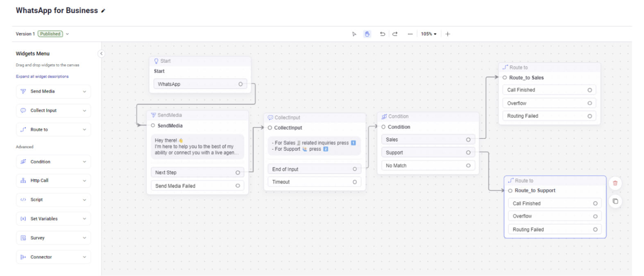644x276 pixels.
Task: Click the No Match output port circle
Action: point(468,166)
